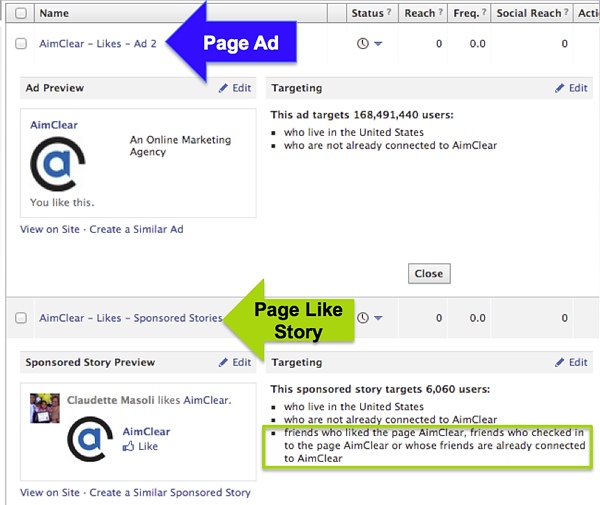
Task: Click the thumbs-up Like icon
Action: [128, 446]
